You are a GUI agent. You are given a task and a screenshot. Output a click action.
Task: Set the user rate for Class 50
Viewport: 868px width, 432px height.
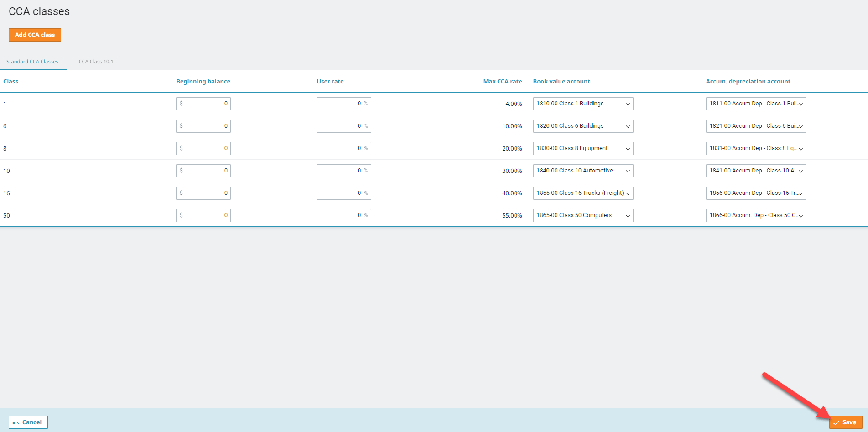pyautogui.click(x=344, y=215)
